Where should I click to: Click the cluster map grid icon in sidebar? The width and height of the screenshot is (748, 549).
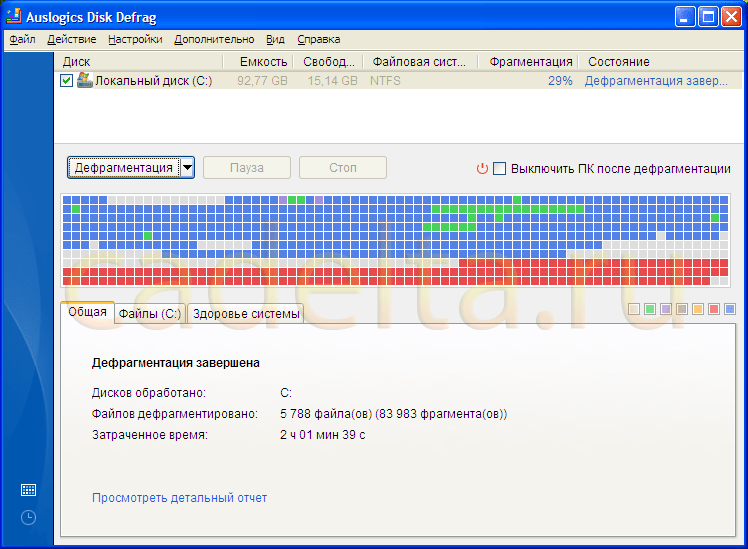click(x=28, y=490)
